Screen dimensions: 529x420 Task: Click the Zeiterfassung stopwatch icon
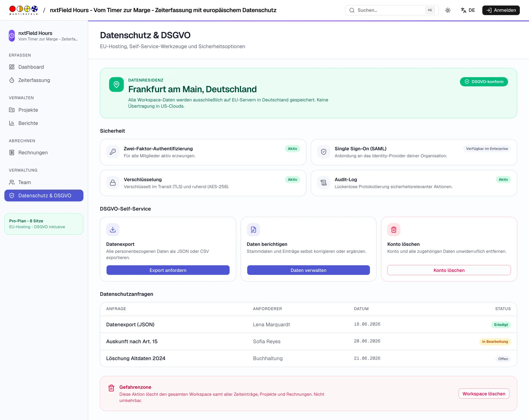point(12,80)
